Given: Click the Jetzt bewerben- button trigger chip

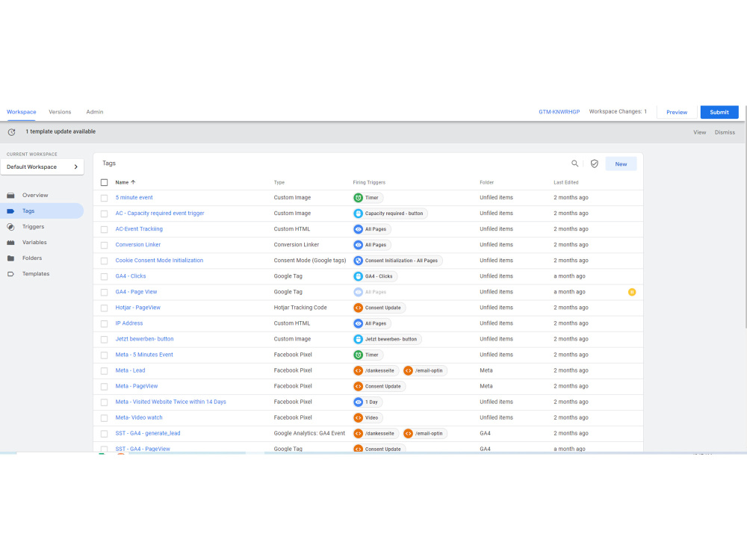Looking at the screenshot, I should [387, 339].
